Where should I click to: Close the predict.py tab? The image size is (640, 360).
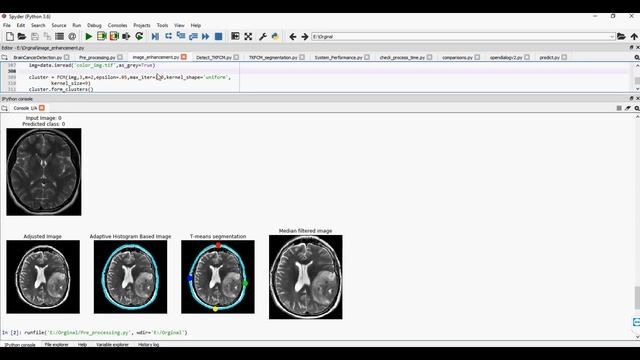564,57
